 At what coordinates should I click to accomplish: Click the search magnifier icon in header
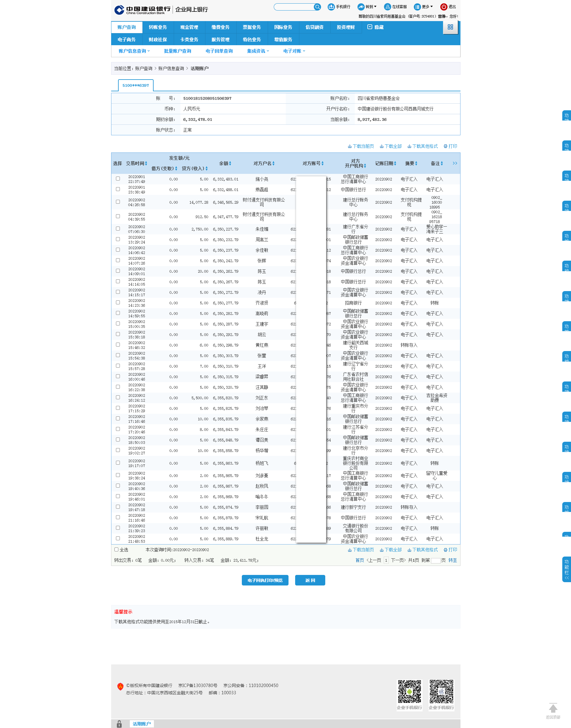(317, 7)
